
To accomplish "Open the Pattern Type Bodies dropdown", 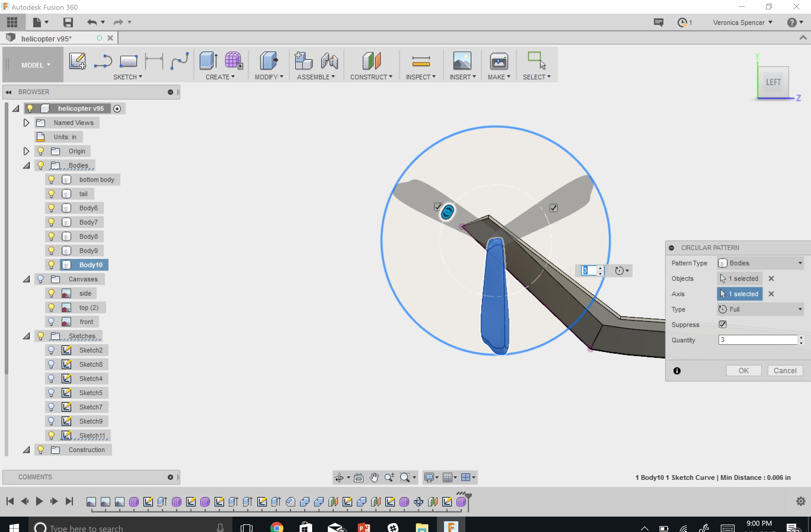I will pyautogui.click(x=760, y=263).
